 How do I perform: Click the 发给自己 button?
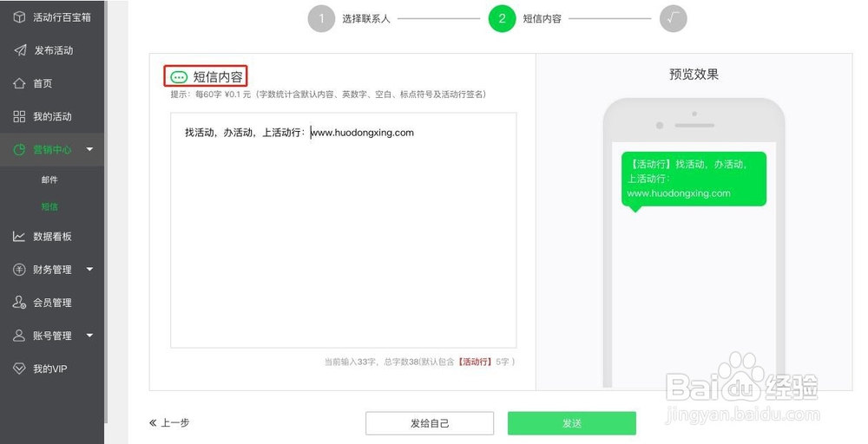point(430,423)
